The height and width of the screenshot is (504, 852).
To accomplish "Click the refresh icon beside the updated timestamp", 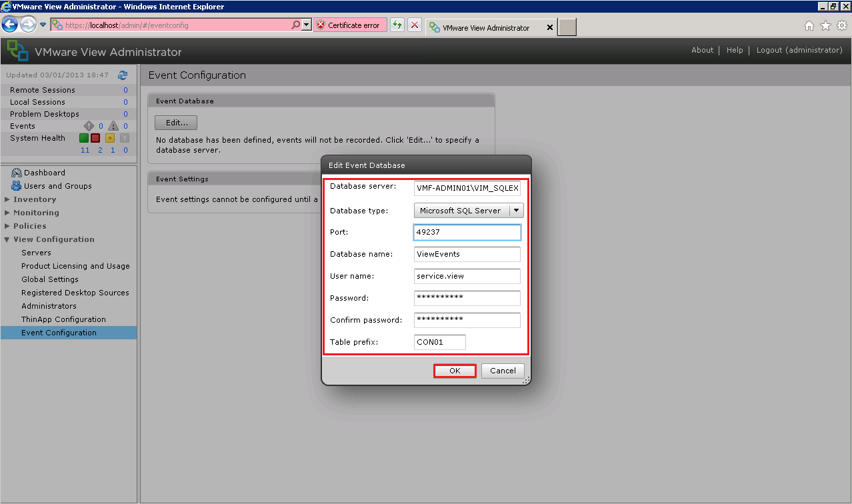I will (x=123, y=75).
